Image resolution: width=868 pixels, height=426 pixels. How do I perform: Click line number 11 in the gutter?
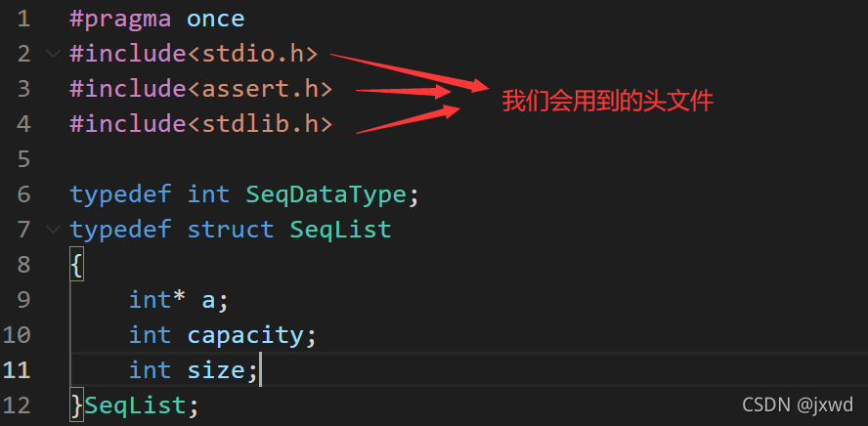(17, 370)
